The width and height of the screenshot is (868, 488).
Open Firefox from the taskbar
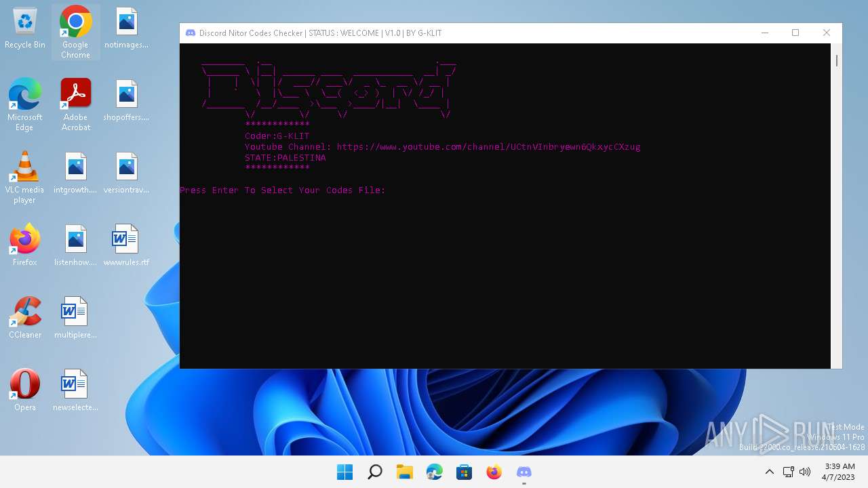tap(494, 472)
